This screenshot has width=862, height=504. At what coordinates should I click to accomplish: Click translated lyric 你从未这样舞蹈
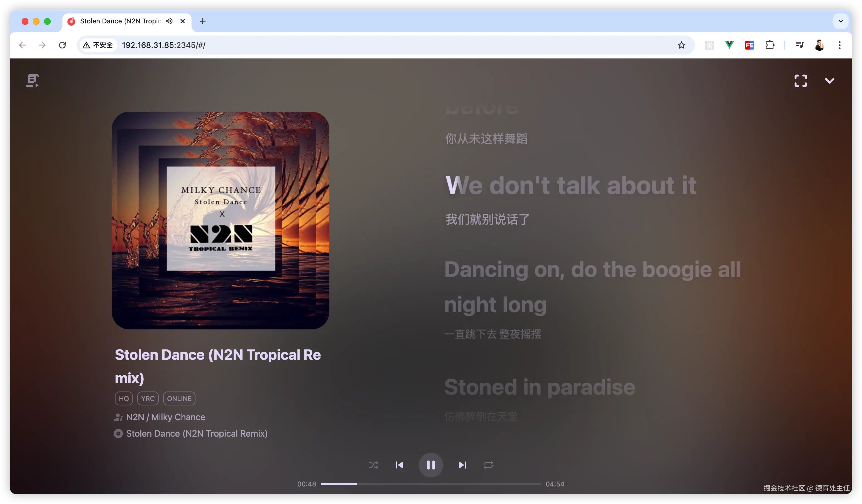tap(486, 139)
